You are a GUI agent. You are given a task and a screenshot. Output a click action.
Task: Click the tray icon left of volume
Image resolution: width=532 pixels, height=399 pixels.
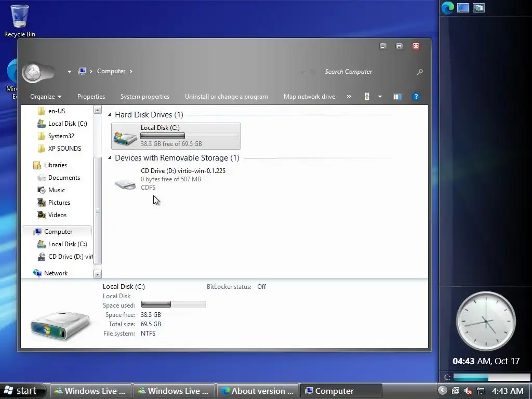pos(456,391)
